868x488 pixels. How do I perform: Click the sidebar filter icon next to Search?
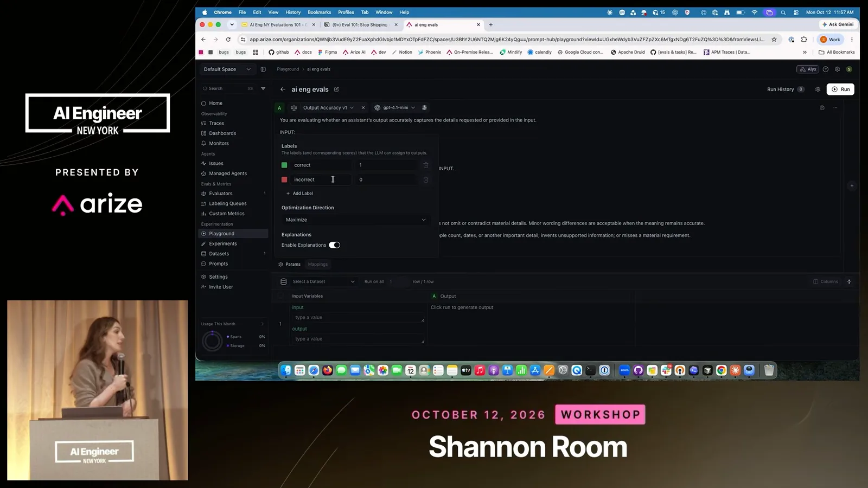(263, 88)
